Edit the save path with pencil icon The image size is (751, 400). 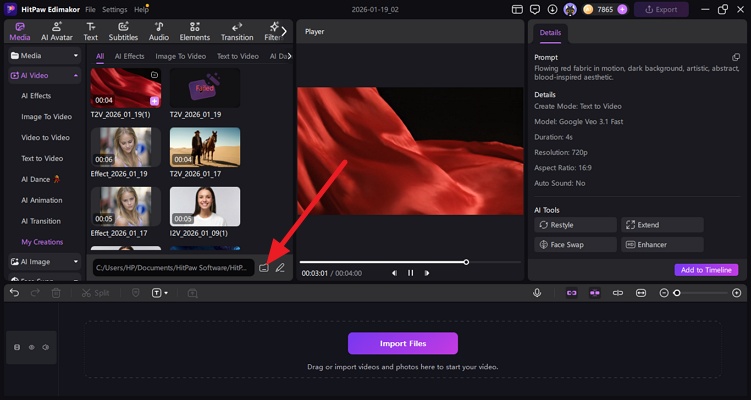pyautogui.click(x=280, y=268)
